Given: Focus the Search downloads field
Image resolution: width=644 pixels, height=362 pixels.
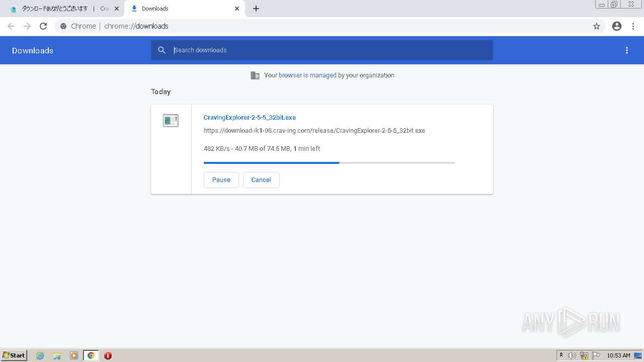Looking at the screenshot, I should [x=322, y=50].
